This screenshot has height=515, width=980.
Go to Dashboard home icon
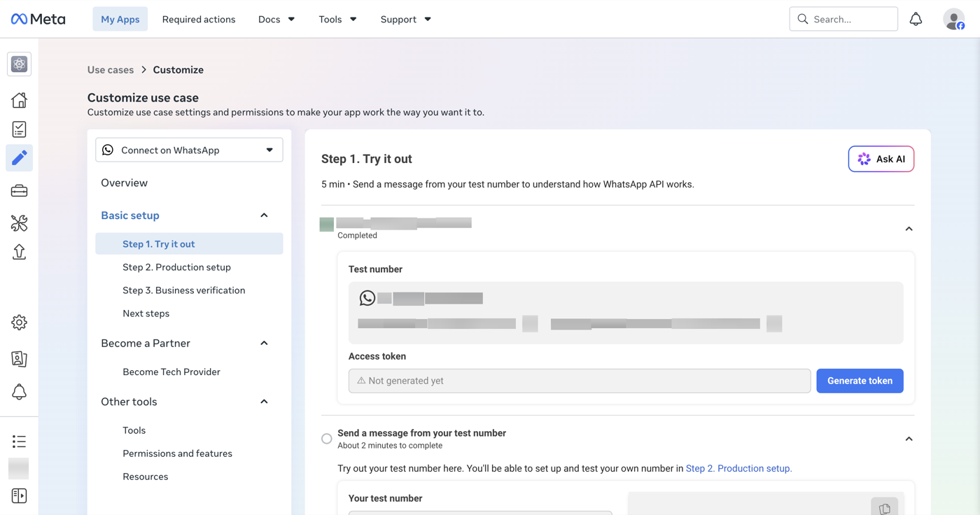(x=19, y=100)
